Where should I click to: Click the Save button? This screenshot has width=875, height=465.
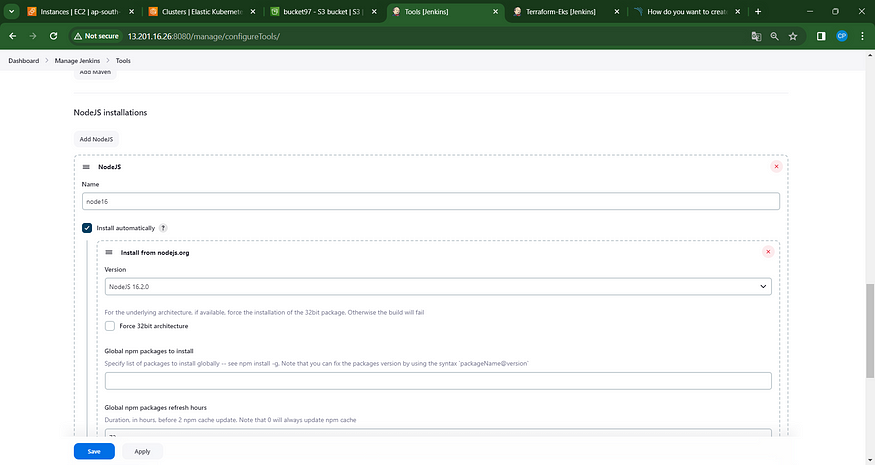[94, 451]
